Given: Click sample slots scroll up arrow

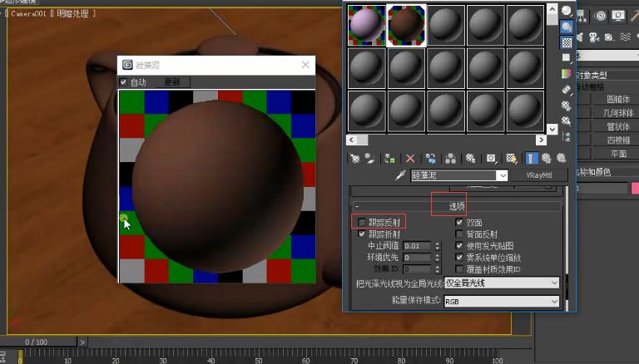Looking at the screenshot, I should [x=552, y=9].
